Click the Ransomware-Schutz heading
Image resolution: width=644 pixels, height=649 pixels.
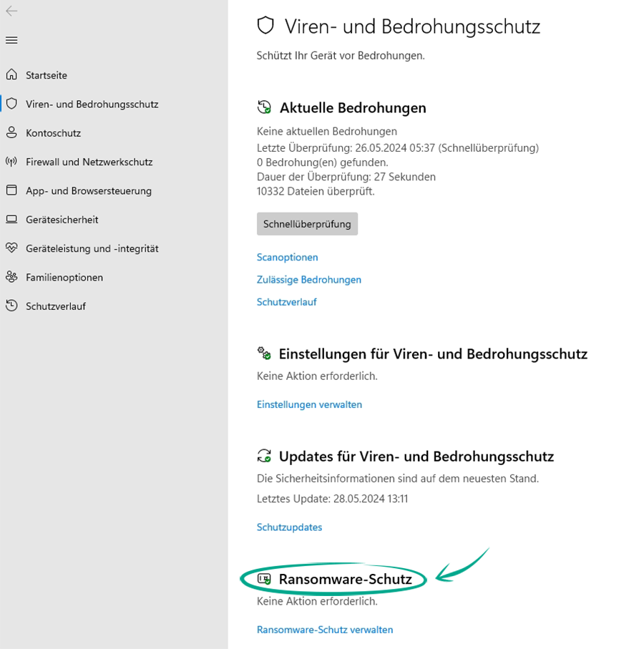coord(346,579)
